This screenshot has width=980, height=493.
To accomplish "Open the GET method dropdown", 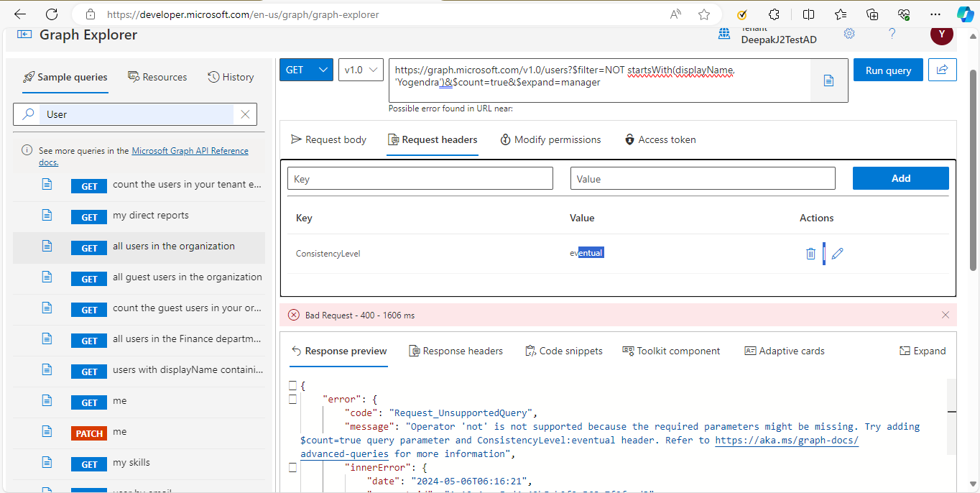I will point(306,70).
